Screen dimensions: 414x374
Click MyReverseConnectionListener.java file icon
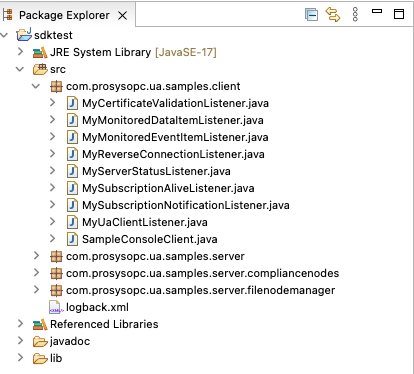(x=72, y=154)
